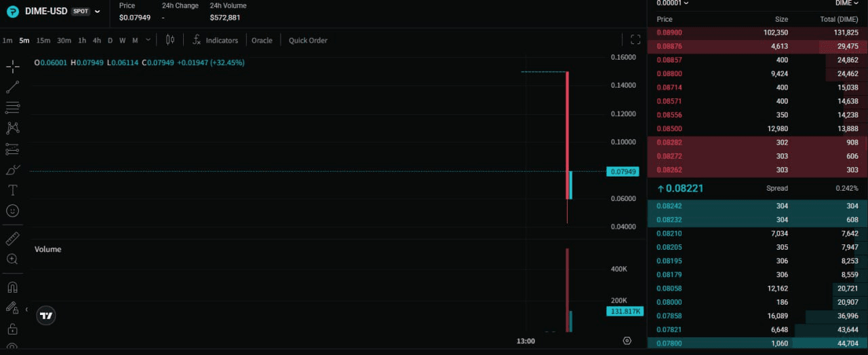Select the brush drawing tool
Image resolution: width=868 pixels, height=355 pixels.
tap(12, 170)
